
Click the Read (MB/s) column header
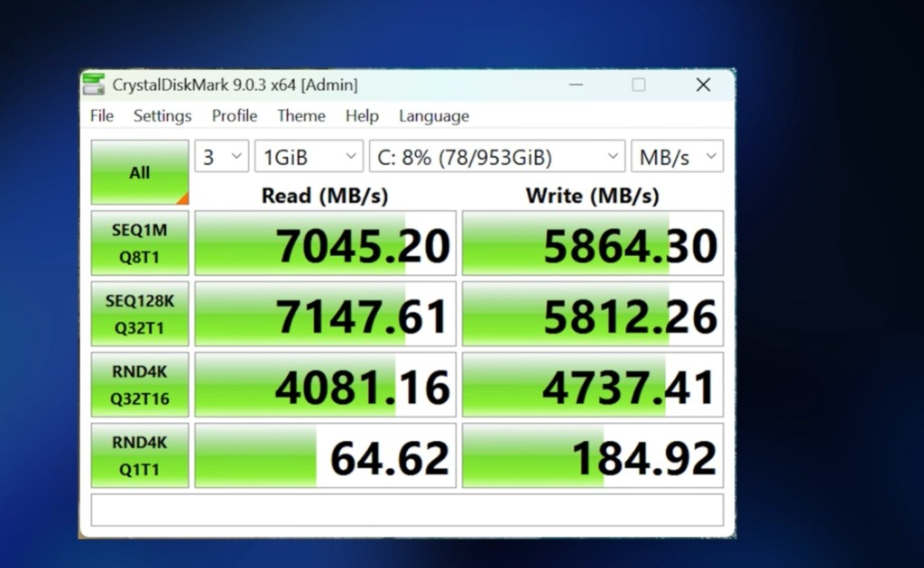tap(325, 196)
